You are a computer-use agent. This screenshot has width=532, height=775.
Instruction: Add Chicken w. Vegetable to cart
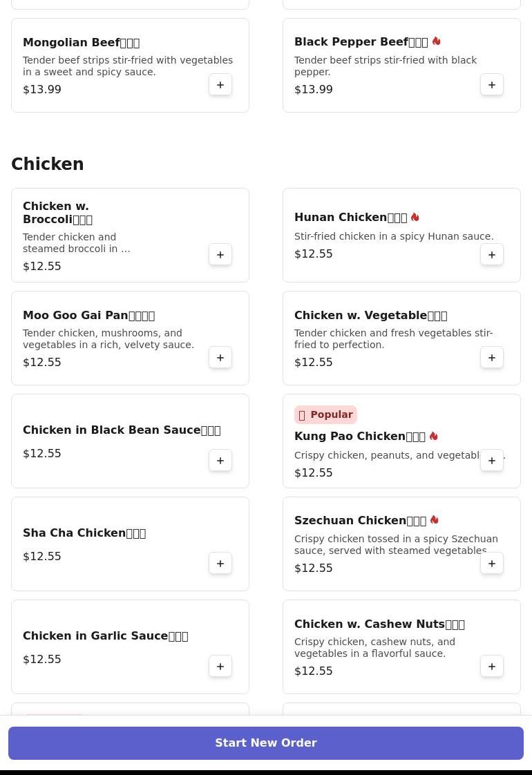[x=492, y=358]
